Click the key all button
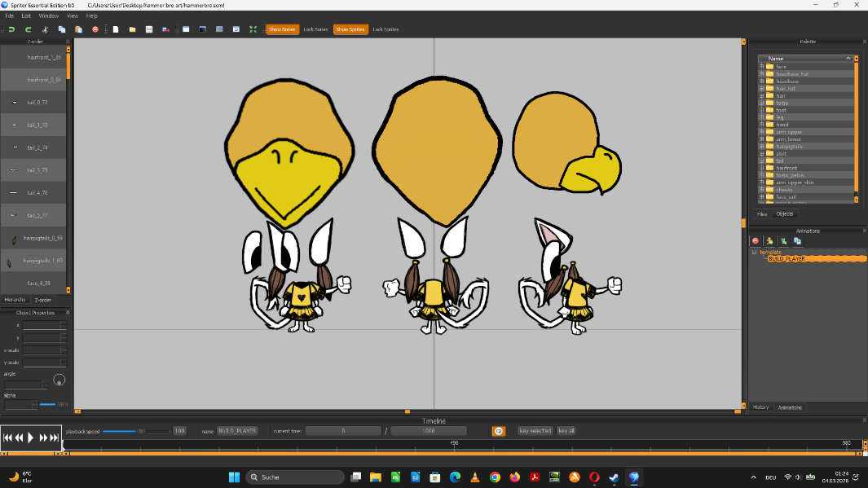This screenshot has height=488, width=868. tap(566, 431)
